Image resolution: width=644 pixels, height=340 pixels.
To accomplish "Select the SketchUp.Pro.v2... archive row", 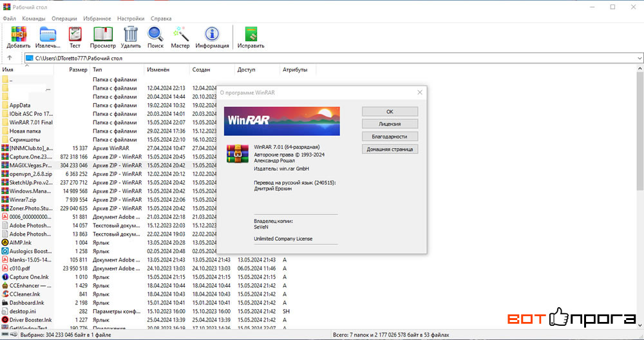I will tap(158, 183).
